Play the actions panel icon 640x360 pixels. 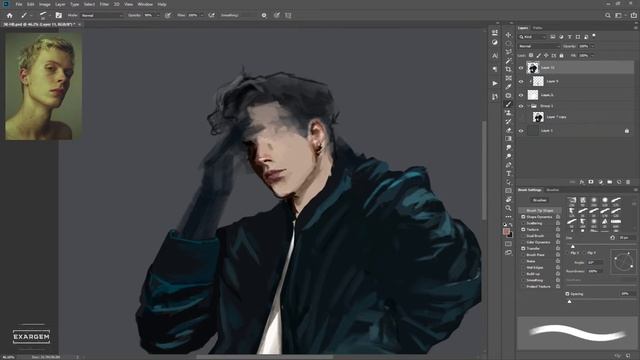(x=495, y=83)
